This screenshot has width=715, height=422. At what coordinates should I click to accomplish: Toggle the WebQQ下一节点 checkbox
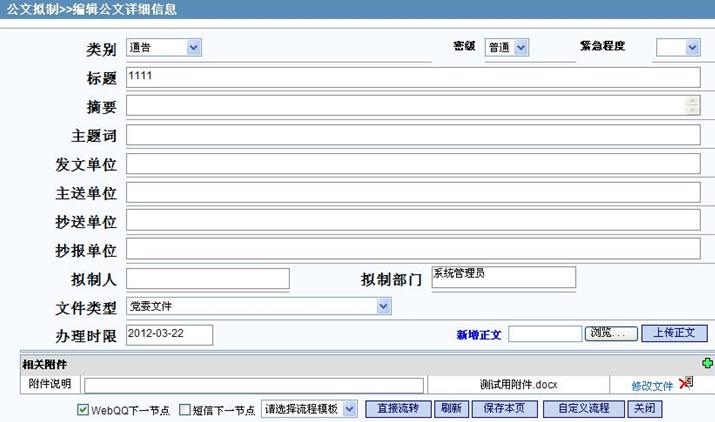83,409
